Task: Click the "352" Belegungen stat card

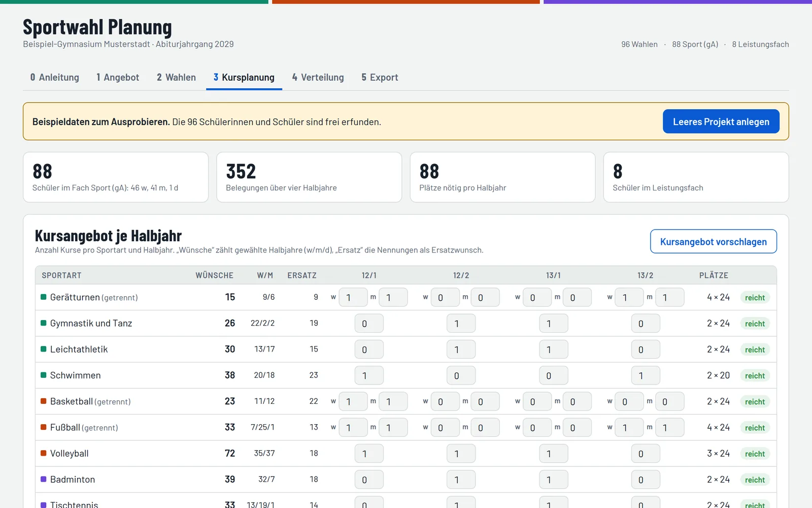Action: (309, 177)
